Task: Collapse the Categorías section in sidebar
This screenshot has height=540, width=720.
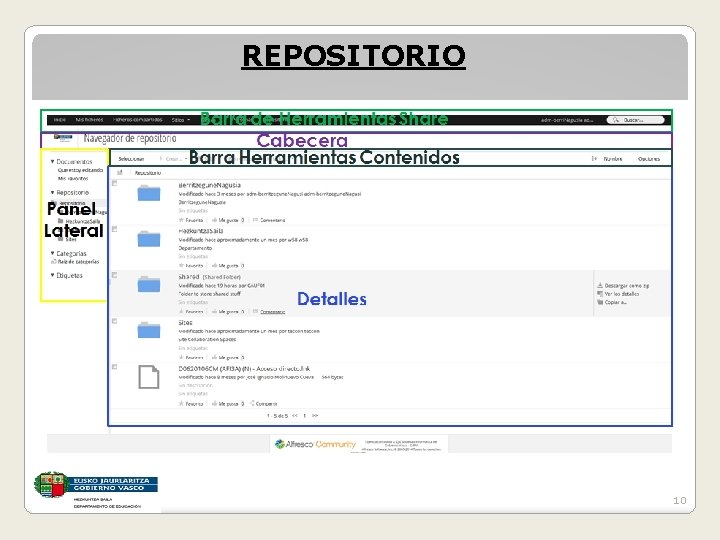Action: (52, 253)
